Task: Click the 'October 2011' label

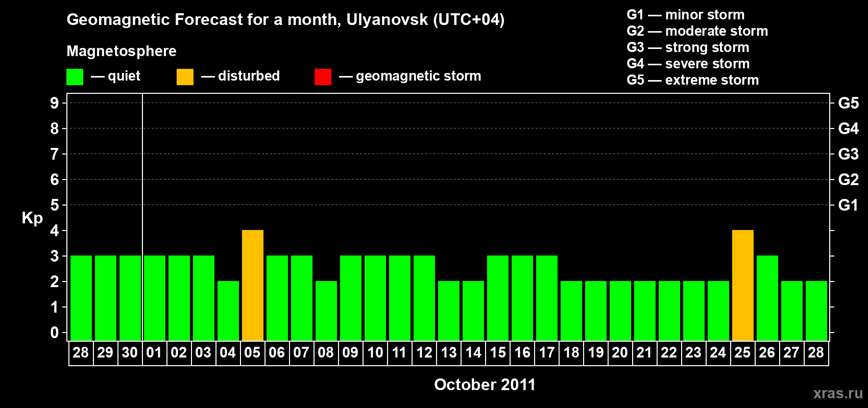Action: [485, 385]
